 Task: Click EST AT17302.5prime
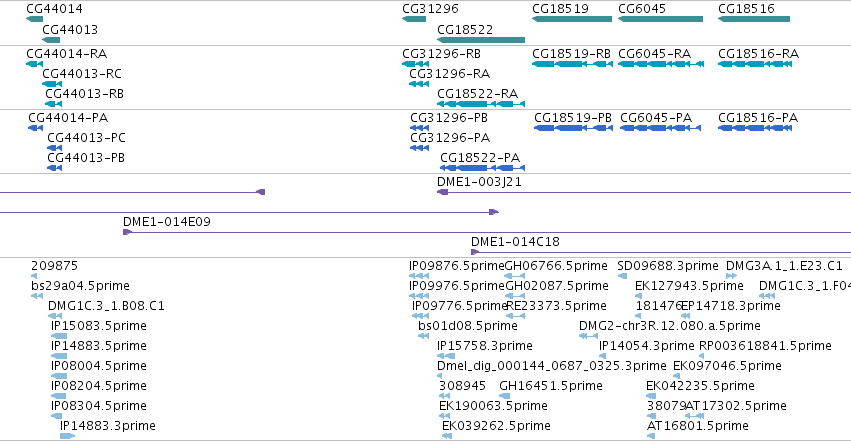pos(695,416)
